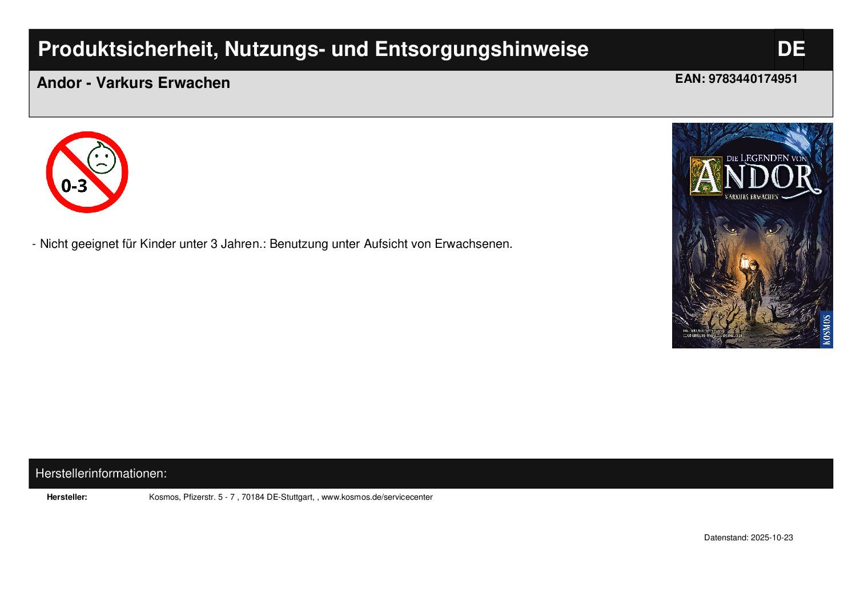Click the KOSMOS logo on the book cover

(x=826, y=329)
